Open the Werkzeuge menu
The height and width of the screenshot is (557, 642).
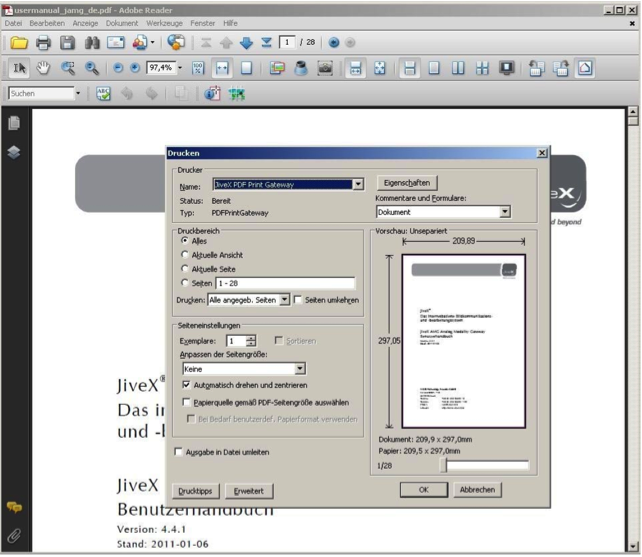pos(164,23)
